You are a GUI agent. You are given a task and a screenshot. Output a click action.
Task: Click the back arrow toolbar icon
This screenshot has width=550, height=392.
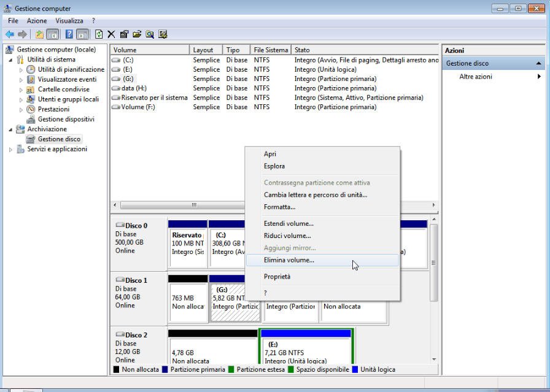click(x=10, y=34)
